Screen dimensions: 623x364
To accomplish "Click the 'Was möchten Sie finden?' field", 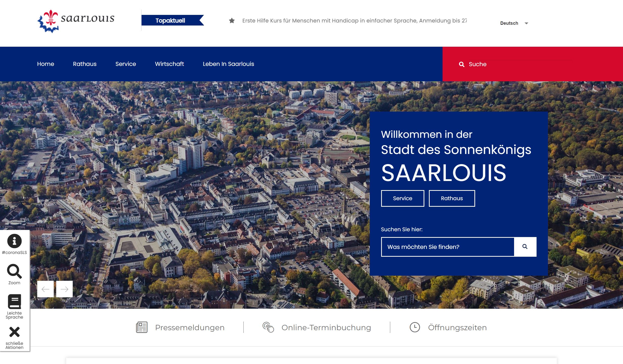I will (x=447, y=247).
